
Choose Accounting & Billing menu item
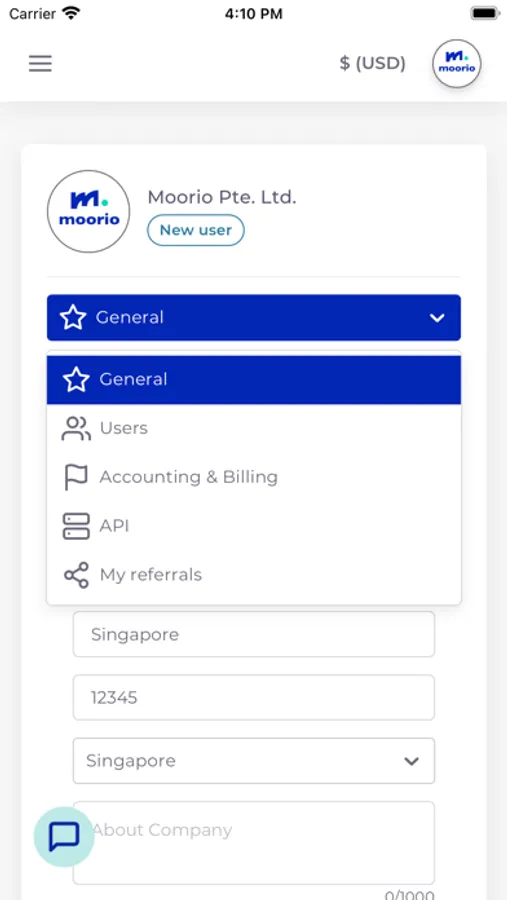point(254,477)
